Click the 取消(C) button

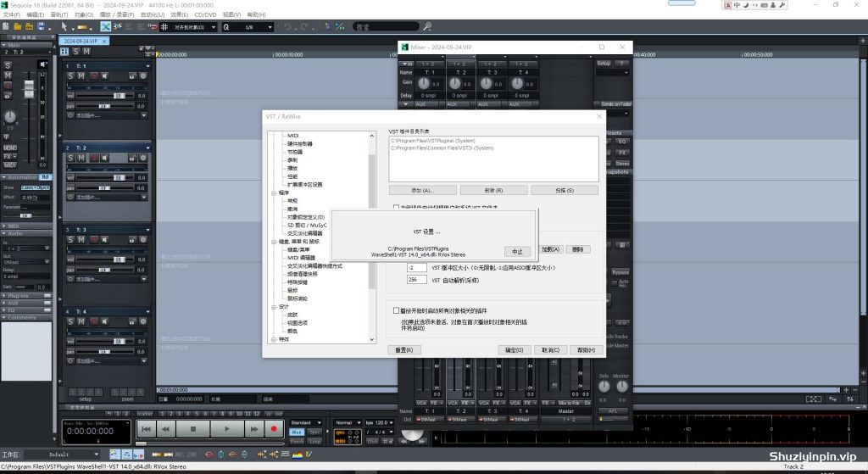point(550,350)
